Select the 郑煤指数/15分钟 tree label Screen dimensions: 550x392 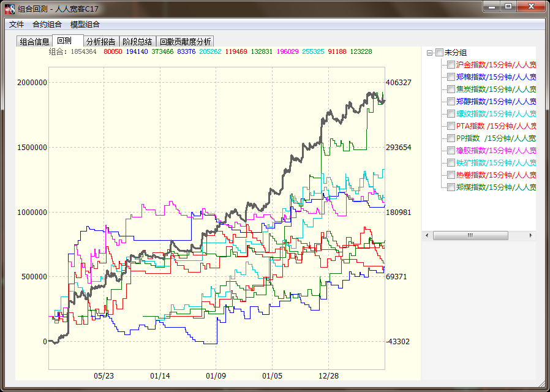pos(496,187)
